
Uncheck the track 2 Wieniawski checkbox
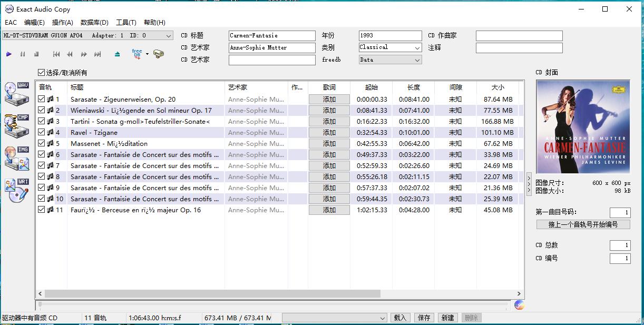(x=42, y=110)
